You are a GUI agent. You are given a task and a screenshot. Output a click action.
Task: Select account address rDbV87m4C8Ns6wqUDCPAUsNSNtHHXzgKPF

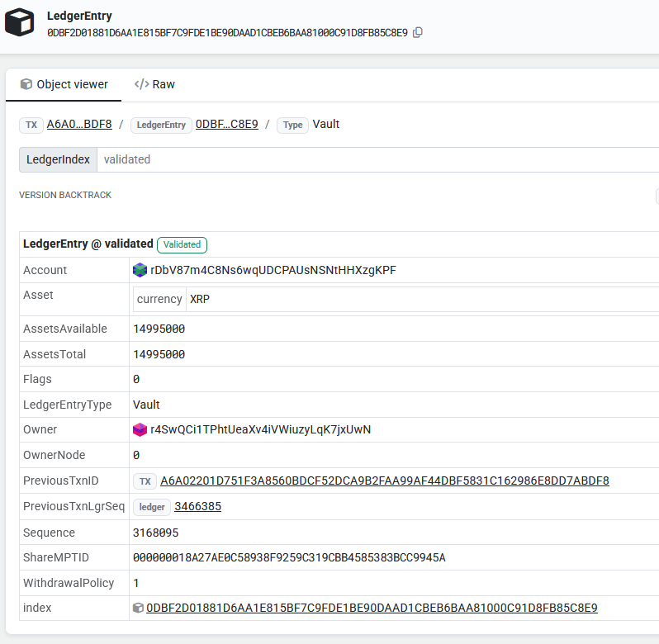pos(273,270)
